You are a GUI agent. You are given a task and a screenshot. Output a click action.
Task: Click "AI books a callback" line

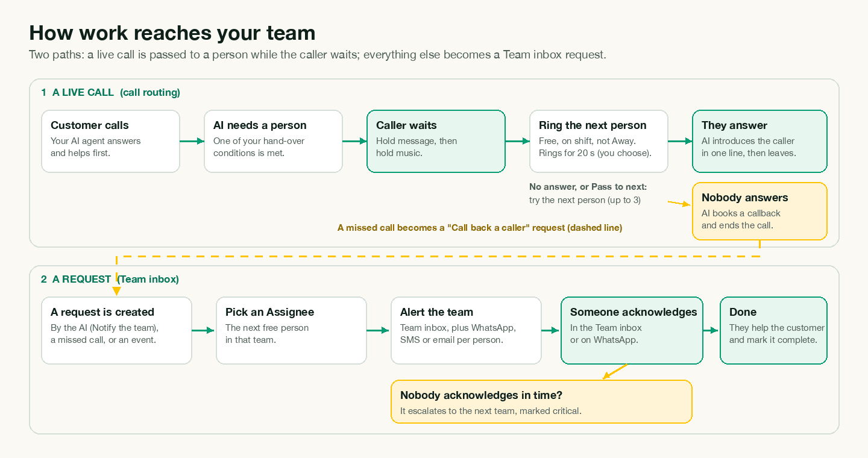click(x=741, y=213)
